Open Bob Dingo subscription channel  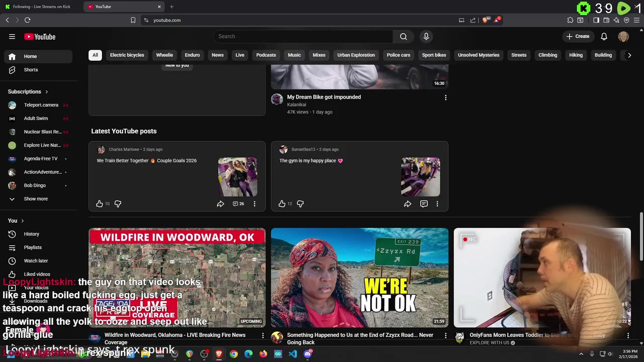point(38,186)
